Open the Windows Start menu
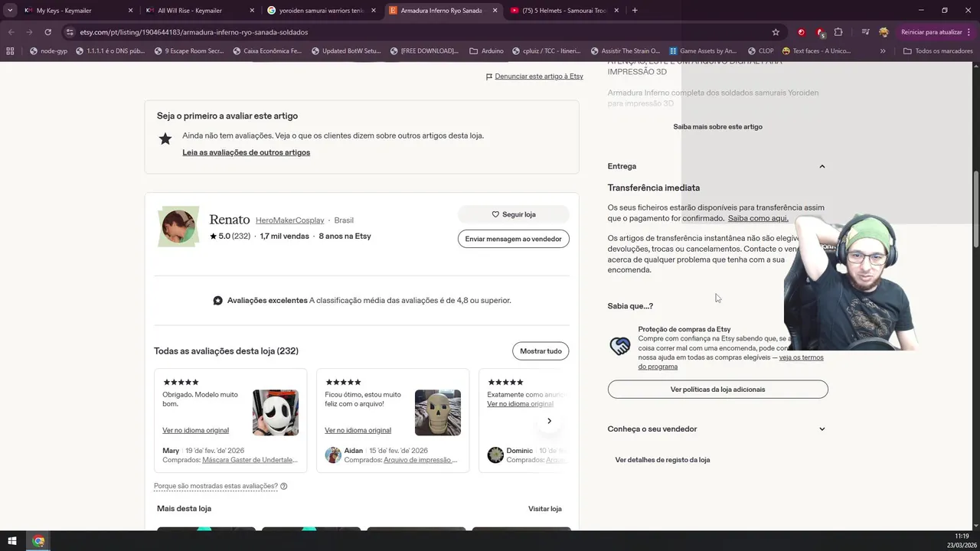This screenshot has height=551, width=980. pyautogui.click(x=11, y=541)
